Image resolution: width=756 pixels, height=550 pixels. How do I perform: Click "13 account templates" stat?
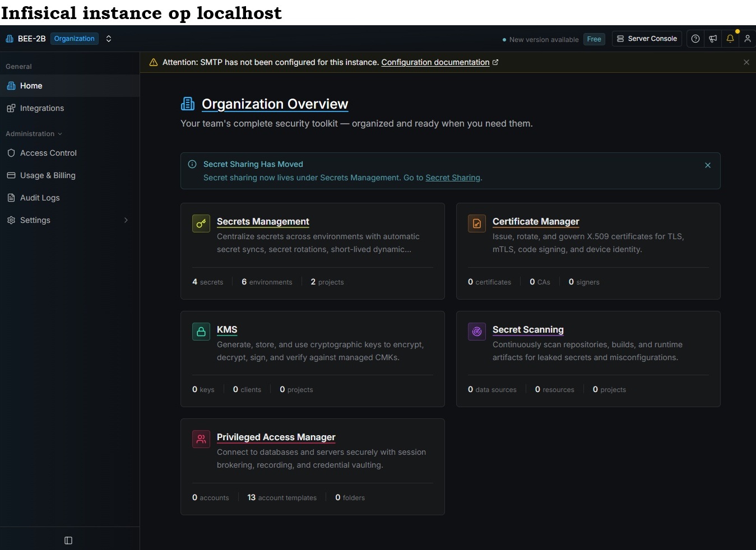pos(282,497)
